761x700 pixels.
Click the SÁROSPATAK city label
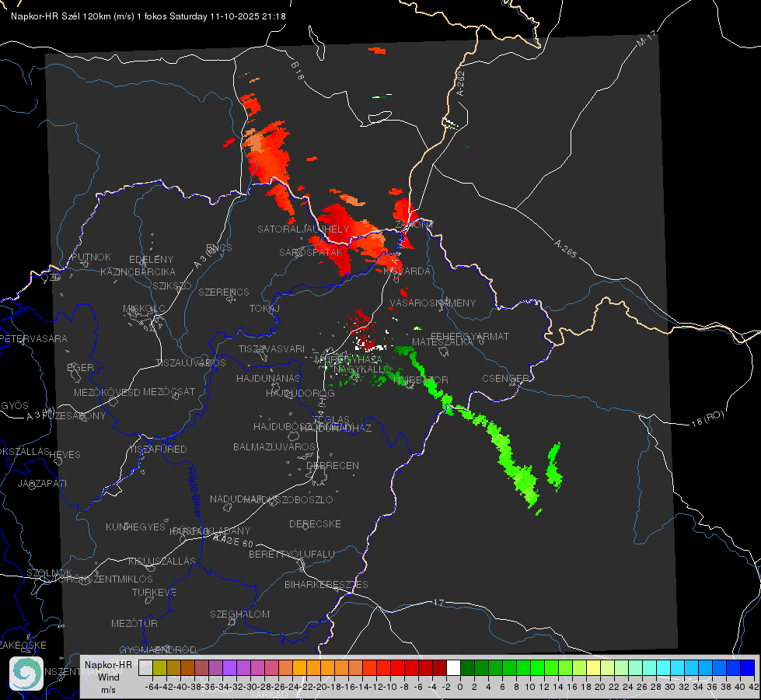[x=311, y=252]
